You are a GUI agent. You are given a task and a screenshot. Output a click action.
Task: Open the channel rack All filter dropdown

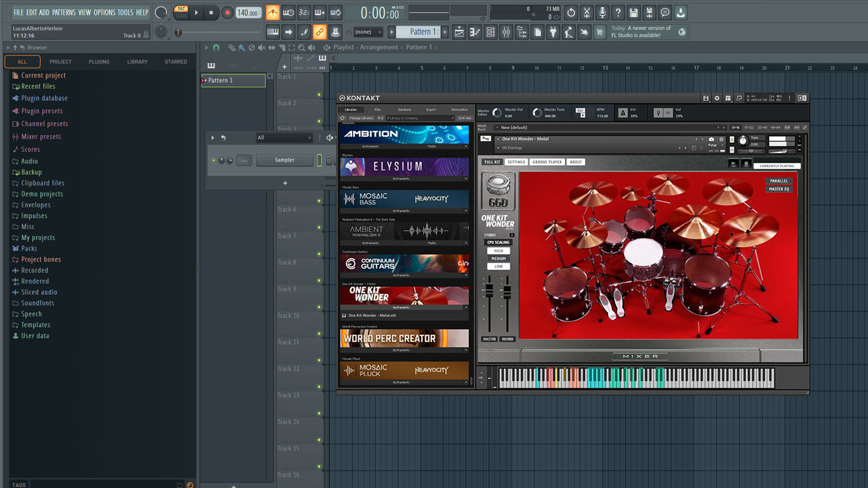pos(284,137)
